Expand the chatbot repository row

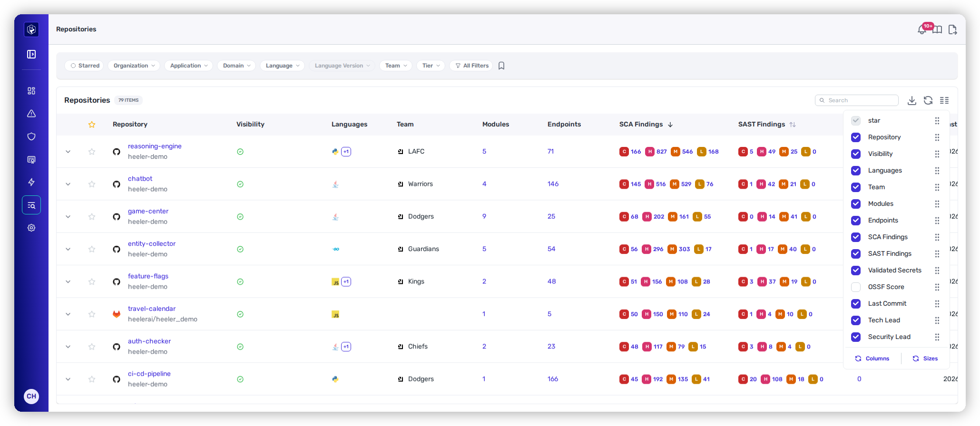click(68, 184)
